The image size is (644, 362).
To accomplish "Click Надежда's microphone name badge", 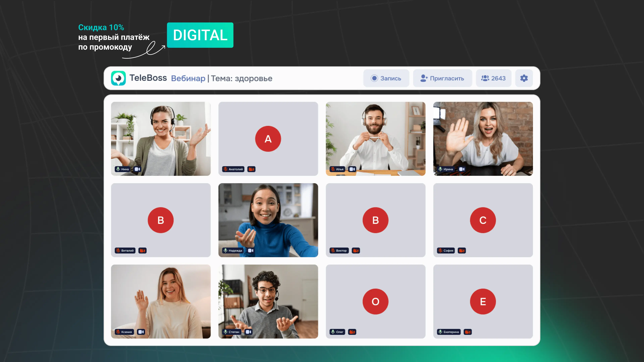I will [x=233, y=251].
